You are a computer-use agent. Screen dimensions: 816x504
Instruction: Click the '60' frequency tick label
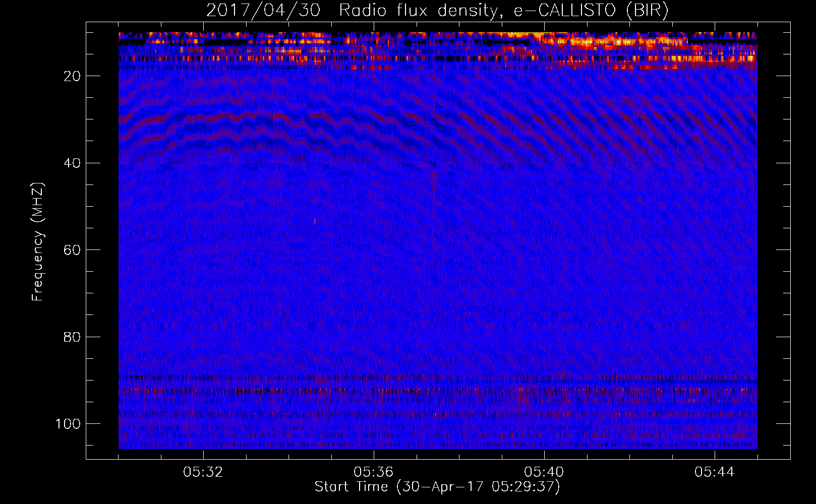click(72, 250)
